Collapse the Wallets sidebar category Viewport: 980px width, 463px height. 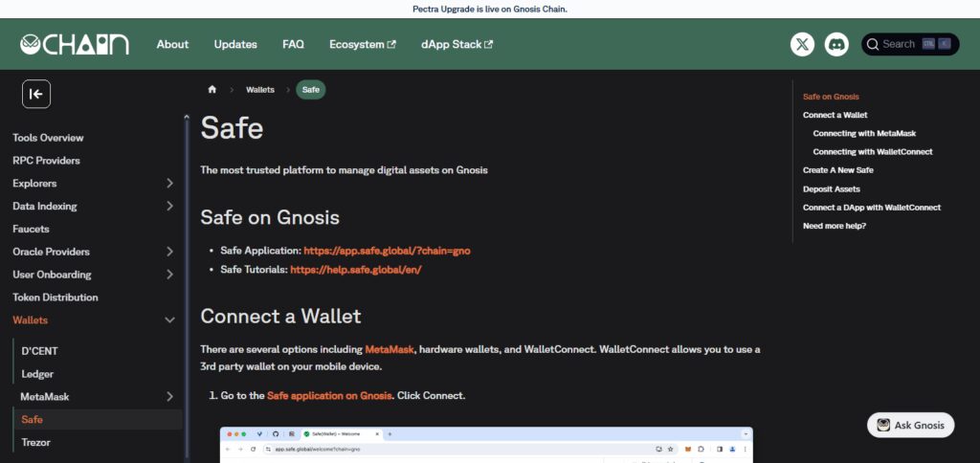point(169,320)
